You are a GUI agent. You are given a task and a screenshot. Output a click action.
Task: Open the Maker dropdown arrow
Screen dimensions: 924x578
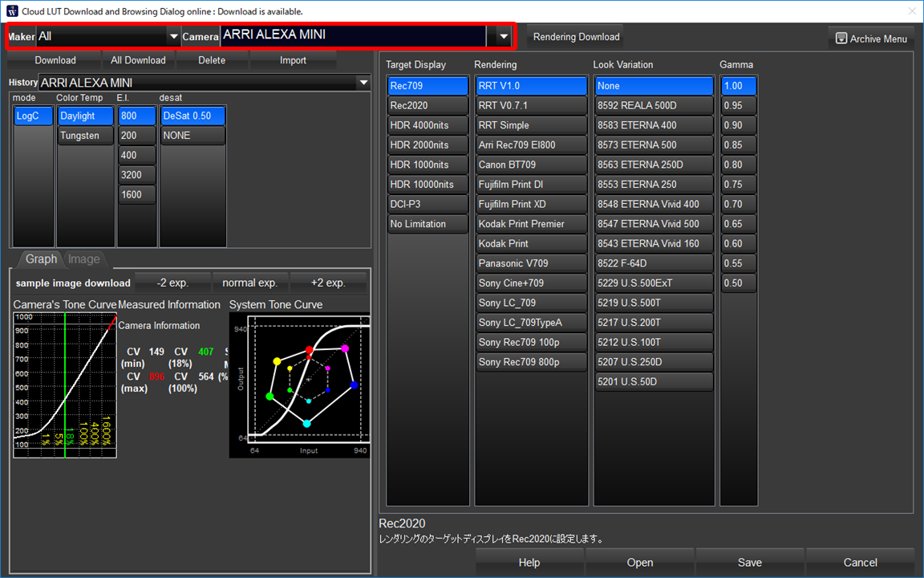click(x=173, y=37)
